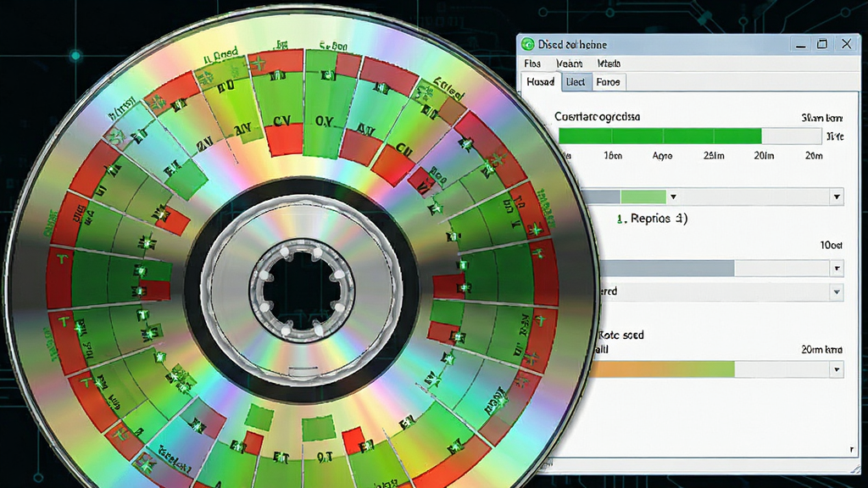Click the '1. Reprias 4)' label
This screenshot has width=868, height=488.
coord(652,219)
